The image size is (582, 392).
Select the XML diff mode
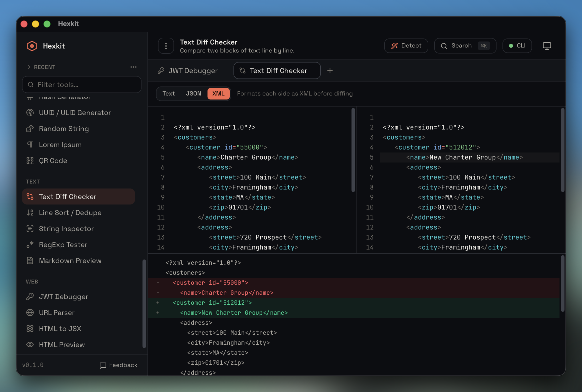tap(218, 93)
